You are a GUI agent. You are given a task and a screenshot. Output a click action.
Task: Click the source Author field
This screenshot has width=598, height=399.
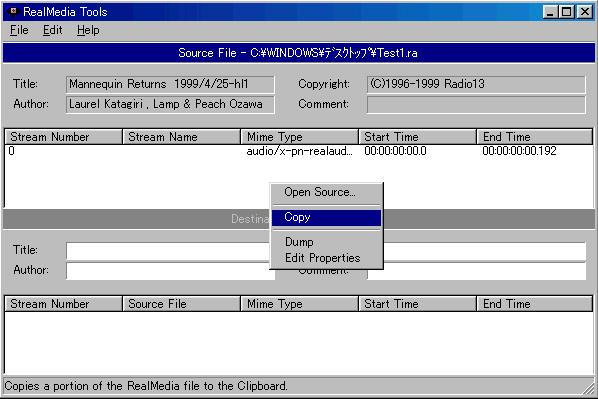click(170, 105)
